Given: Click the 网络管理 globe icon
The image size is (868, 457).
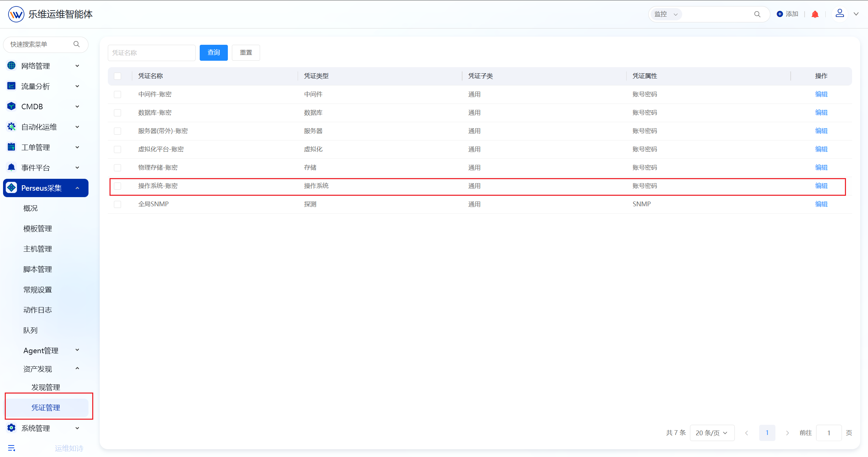Looking at the screenshot, I should coord(12,65).
